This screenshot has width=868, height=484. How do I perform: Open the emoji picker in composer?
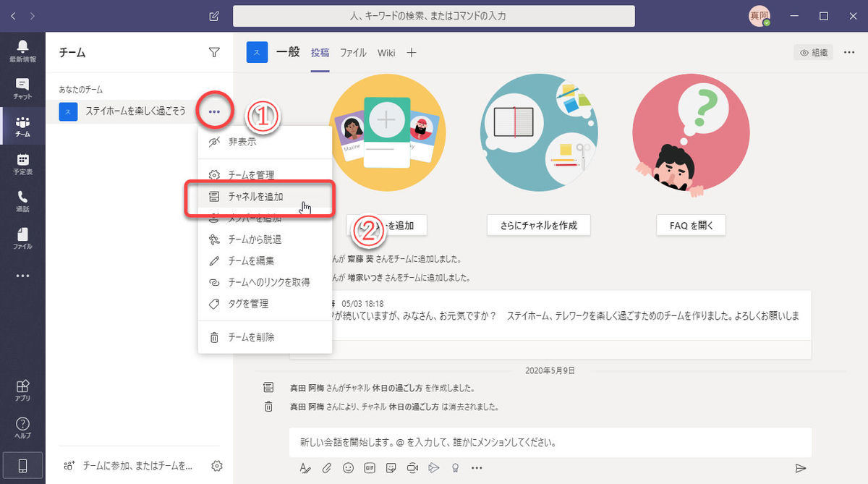(x=348, y=468)
